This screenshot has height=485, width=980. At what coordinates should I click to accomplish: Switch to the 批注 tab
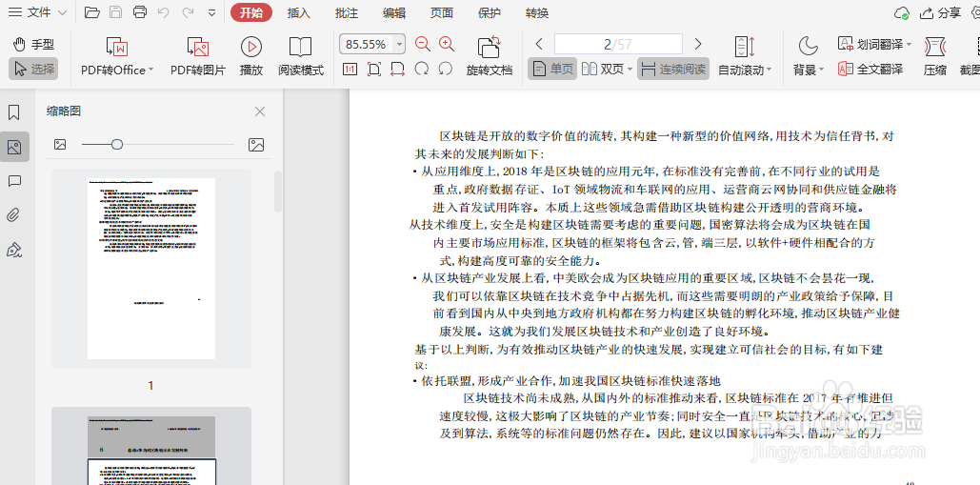coord(347,13)
